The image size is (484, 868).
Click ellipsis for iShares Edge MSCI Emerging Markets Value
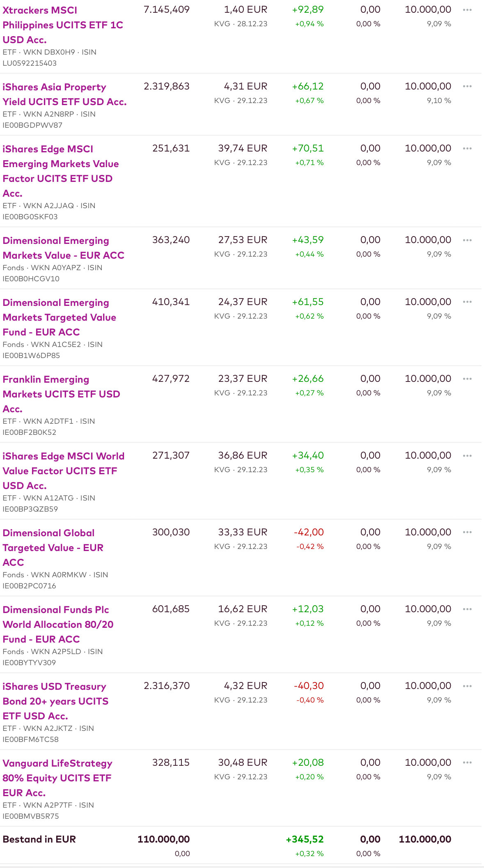pos(467,149)
